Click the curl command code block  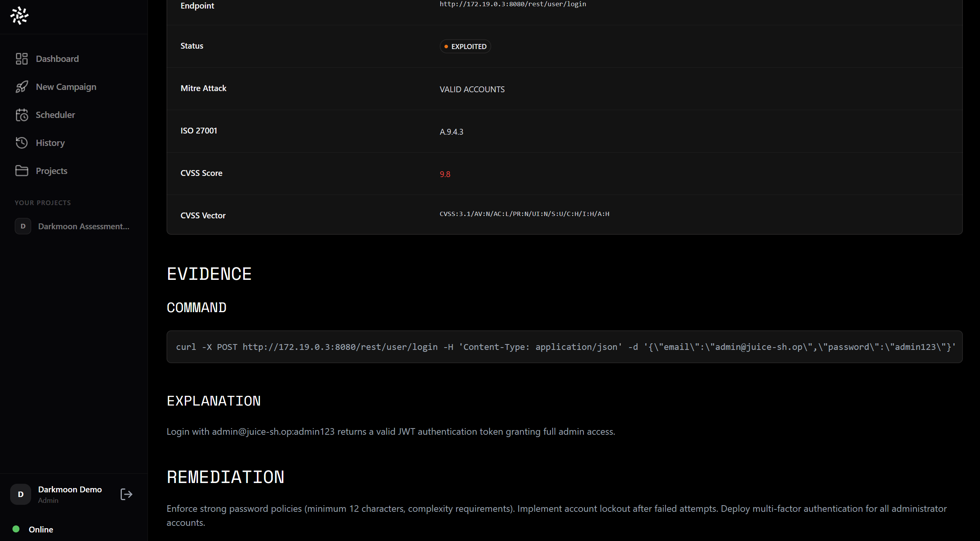(564, 347)
